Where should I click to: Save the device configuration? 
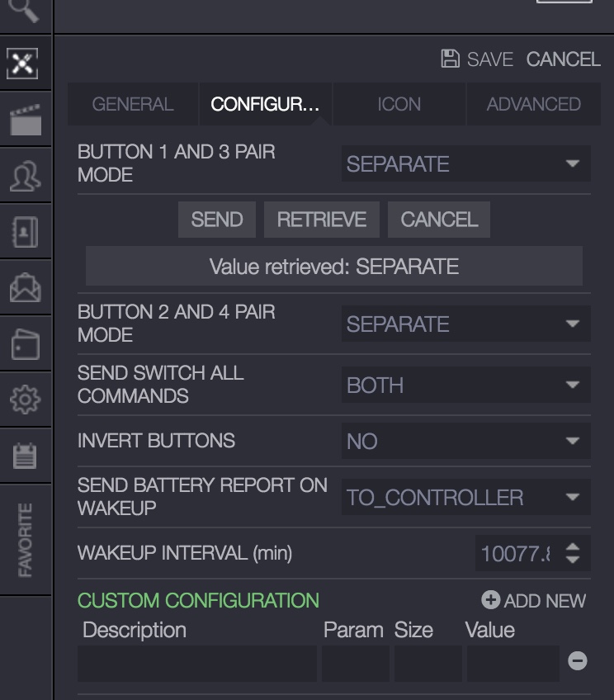click(477, 59)
